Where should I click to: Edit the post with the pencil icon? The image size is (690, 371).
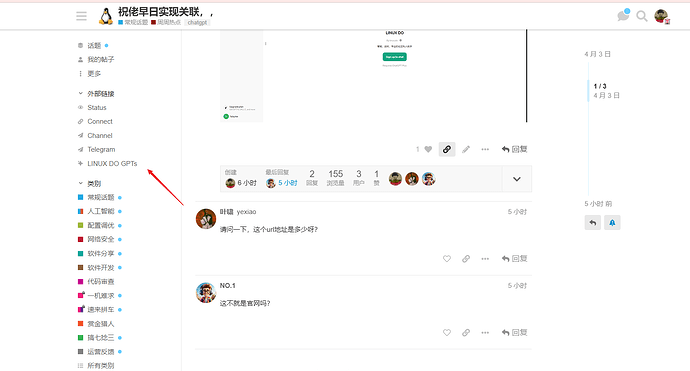466,150
